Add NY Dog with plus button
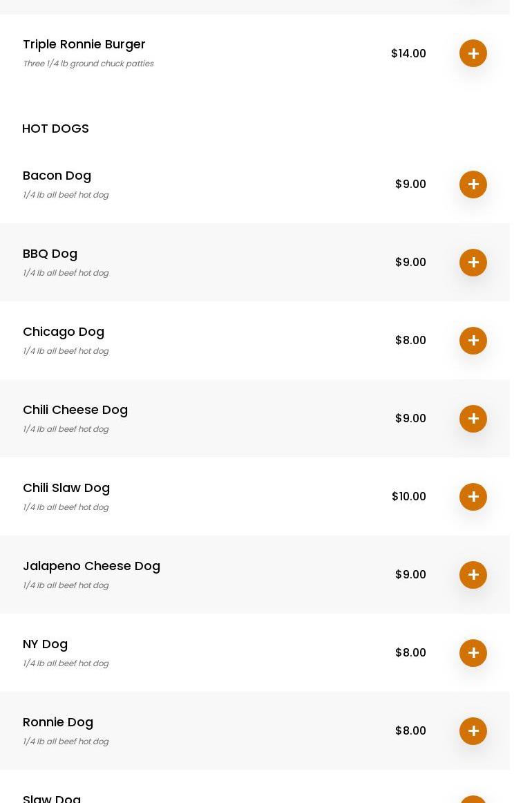Screen dimensions: 532x803 point(473,653)
